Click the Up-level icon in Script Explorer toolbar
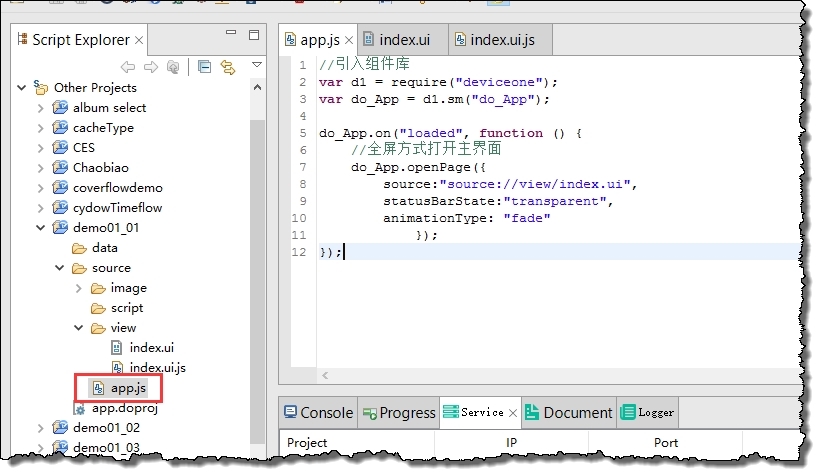This screenshot has width=821, height=476. [x=174, y=67]
